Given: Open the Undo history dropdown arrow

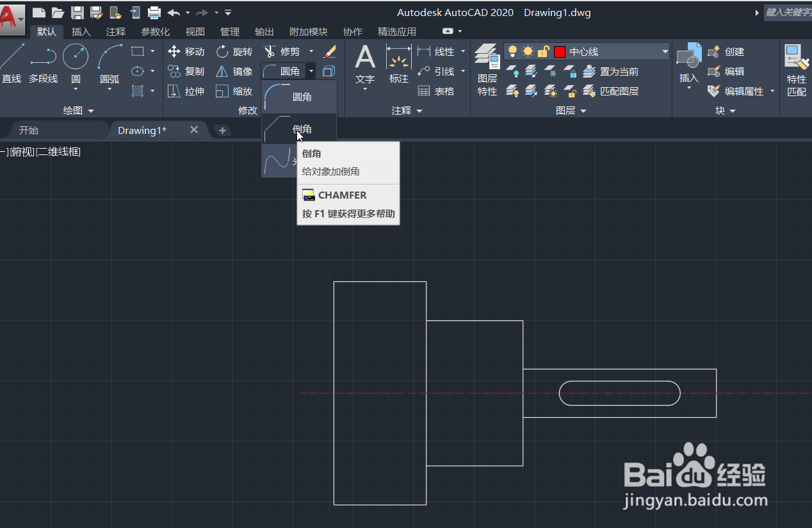Looking at the screenshot, I should (188, 12).
